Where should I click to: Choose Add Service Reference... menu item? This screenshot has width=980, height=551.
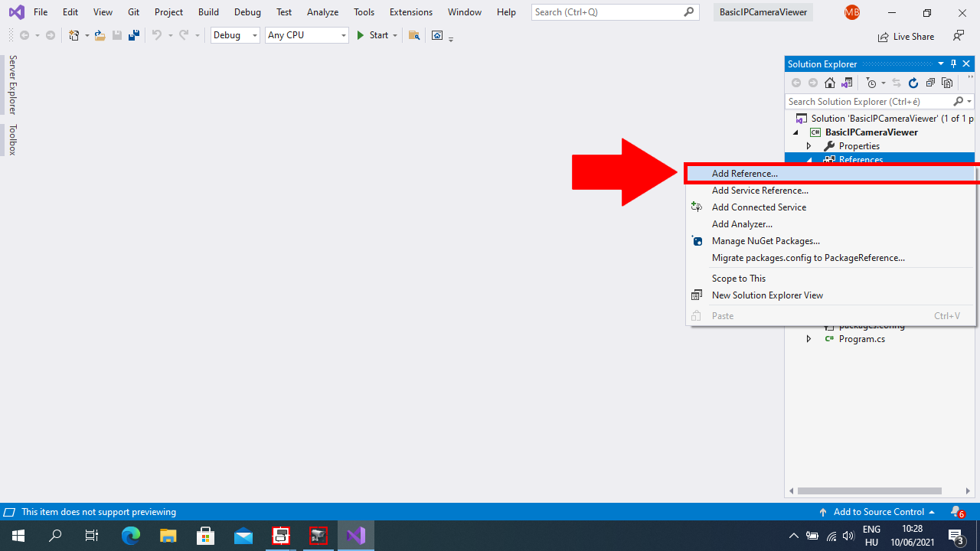(x=831, y=191)
